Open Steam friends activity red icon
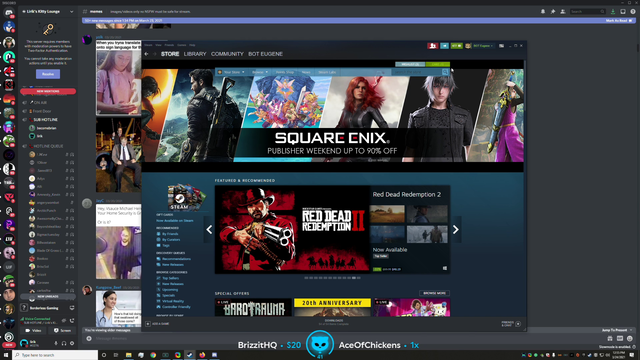Image resolution: width=640 pixels, height=360 pixels. point(433,46)
